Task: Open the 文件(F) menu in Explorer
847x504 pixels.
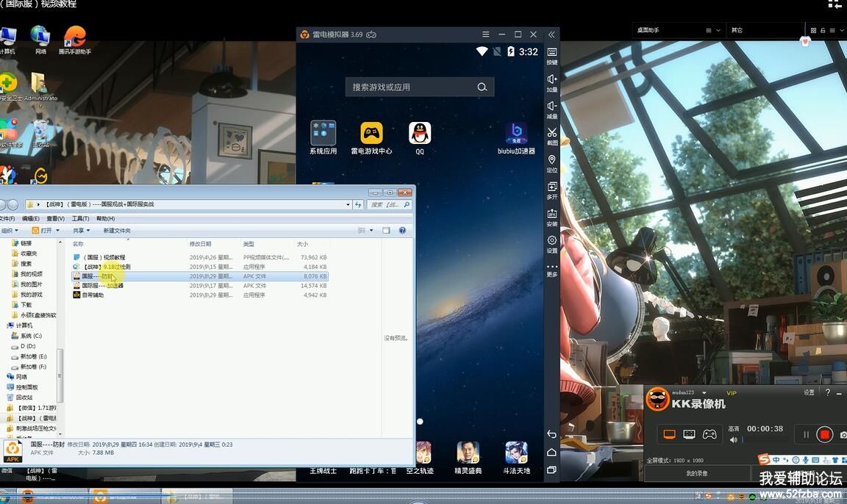Action: coord(7,218)
